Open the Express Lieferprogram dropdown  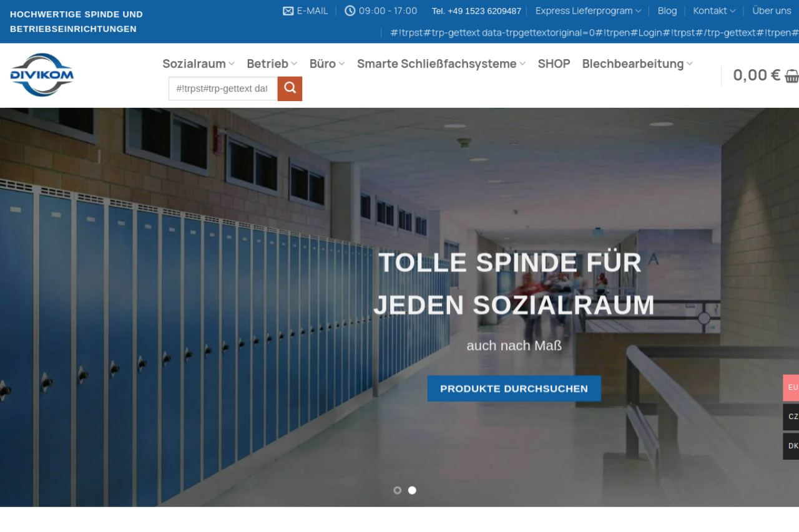coord(588,11)
